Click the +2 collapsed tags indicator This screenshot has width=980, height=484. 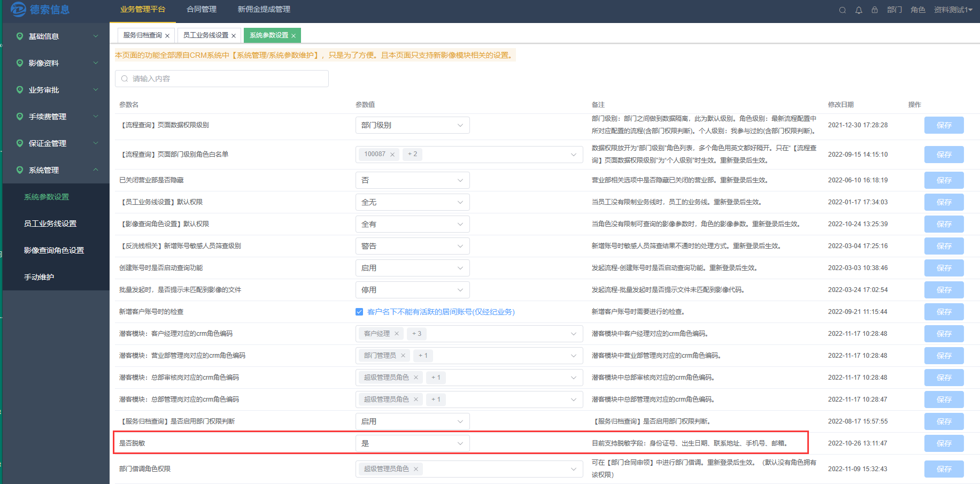click(412, 155)
